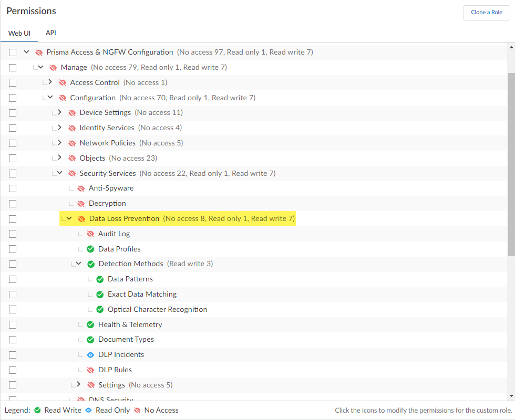Expand the Network Policies node
The image size is (515, 420).
(59, 142)
